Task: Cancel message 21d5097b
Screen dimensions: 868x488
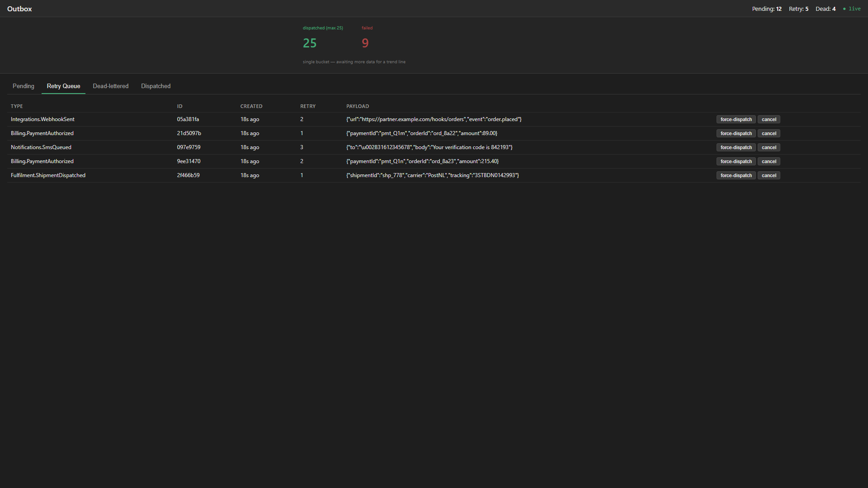Action: pyautogui.click(x=769, y=133)
